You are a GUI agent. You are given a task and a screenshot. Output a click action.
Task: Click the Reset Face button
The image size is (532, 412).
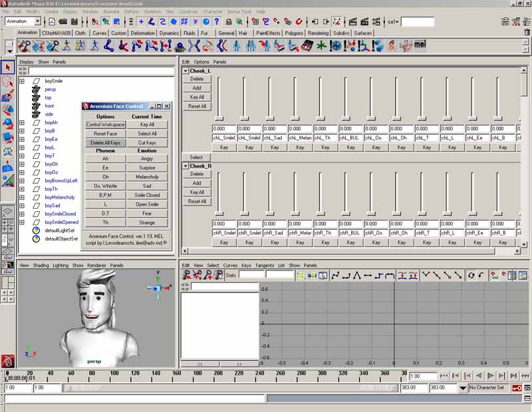(105, 134)
